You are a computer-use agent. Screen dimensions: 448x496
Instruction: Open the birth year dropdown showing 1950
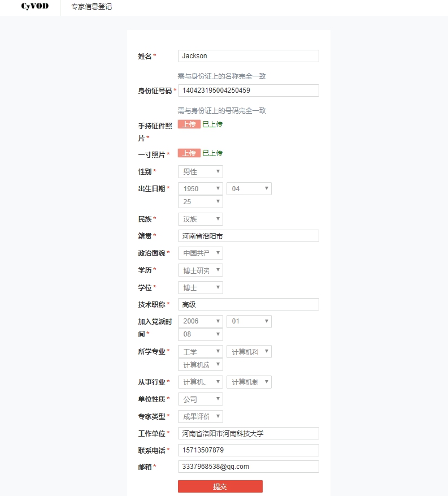201,189
